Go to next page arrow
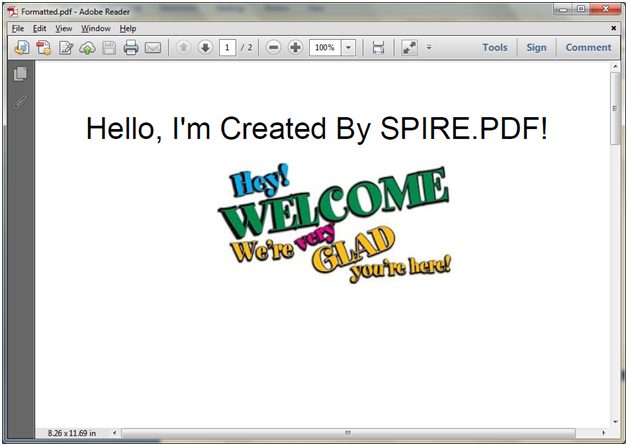Screen dimensions: 628x446 (x=205, y=48)
